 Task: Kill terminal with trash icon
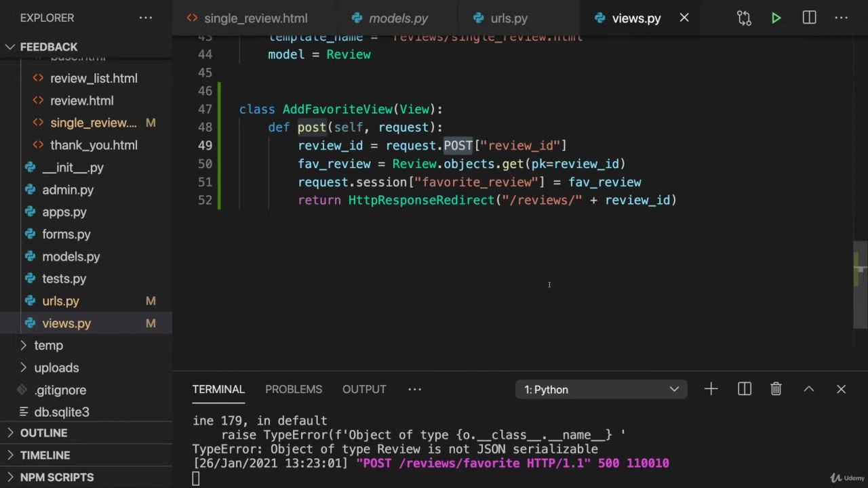[776, 389]
